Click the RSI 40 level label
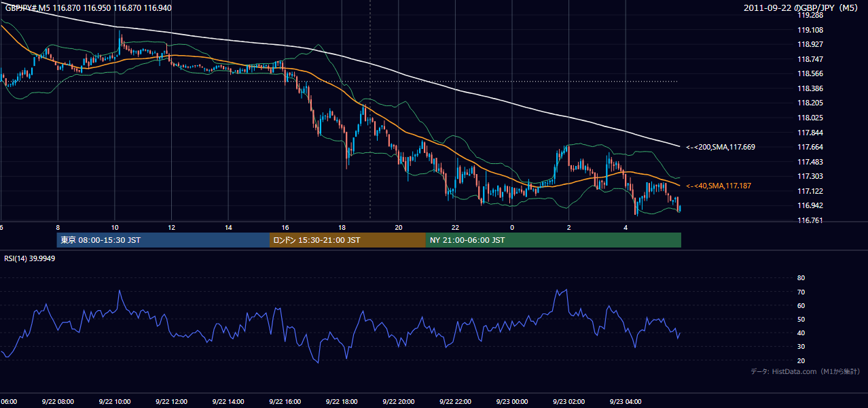The width and height of the screenshot is (868, 408). (x=801, y=333)
